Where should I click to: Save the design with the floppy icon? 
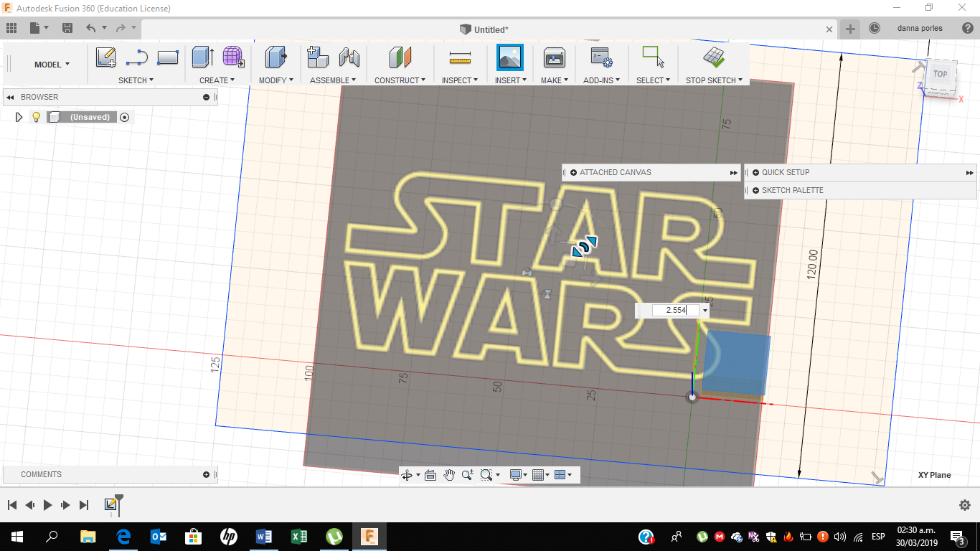(67, 28)
